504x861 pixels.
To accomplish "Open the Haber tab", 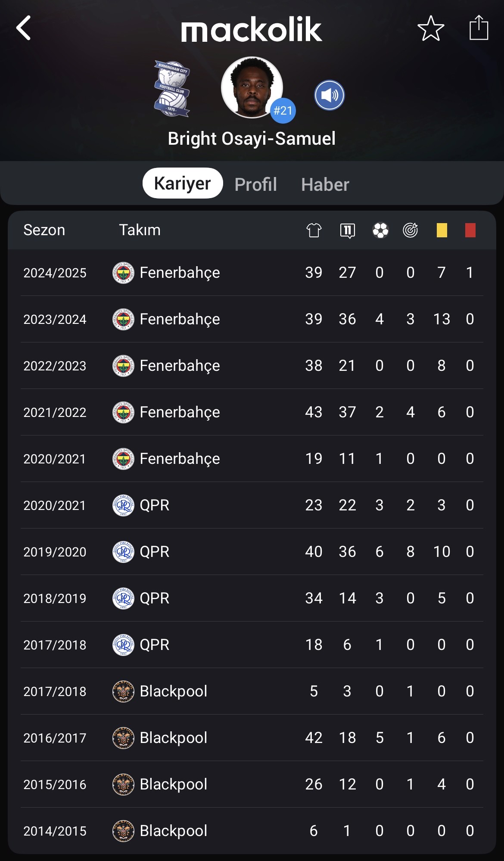I will (x=325, y=184).
